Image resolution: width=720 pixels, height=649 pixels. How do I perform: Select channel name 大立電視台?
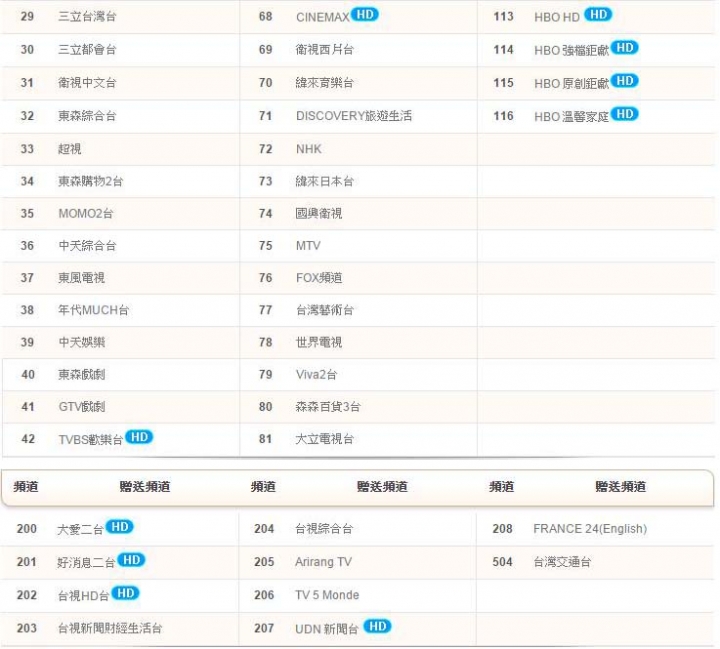tap(325, 439)
